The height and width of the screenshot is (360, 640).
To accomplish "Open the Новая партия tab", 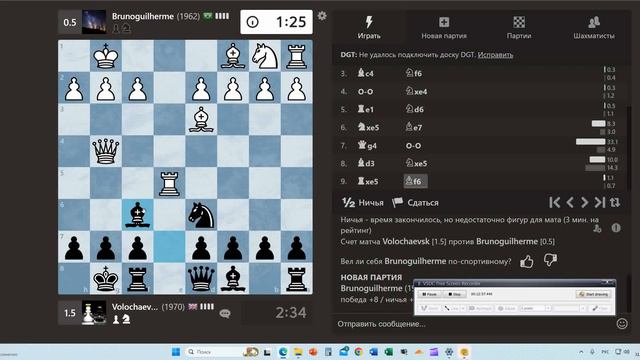I will [444, 27].
